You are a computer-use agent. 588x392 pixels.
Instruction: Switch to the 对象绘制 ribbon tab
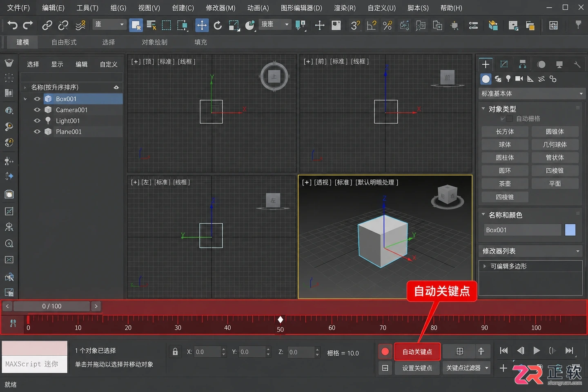point(154,42)
